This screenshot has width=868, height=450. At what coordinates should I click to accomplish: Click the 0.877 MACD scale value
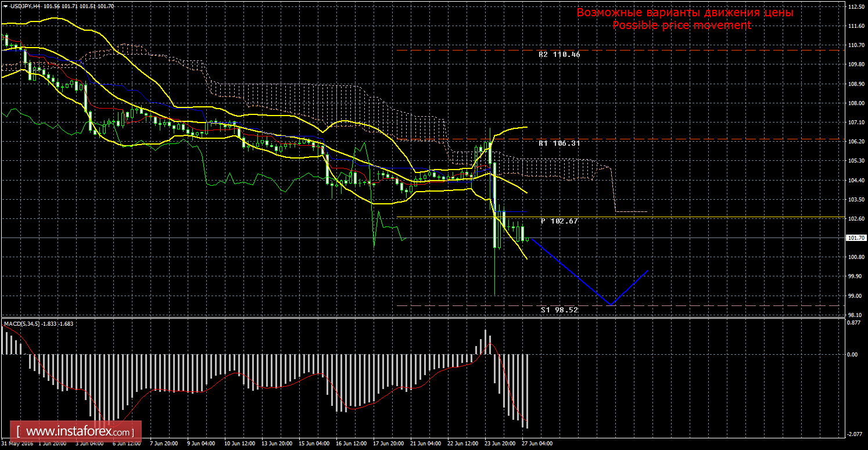point(853,323)
